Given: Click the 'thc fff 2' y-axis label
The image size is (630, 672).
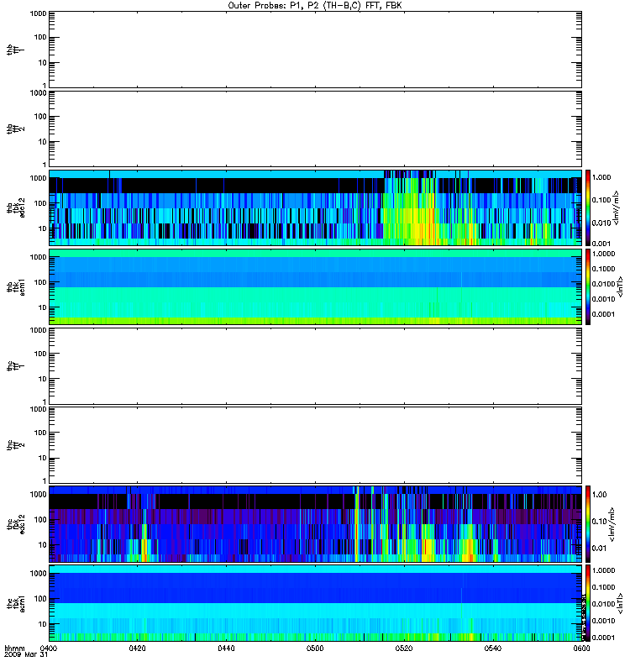Looking at the screenshot, I should 16,445.
